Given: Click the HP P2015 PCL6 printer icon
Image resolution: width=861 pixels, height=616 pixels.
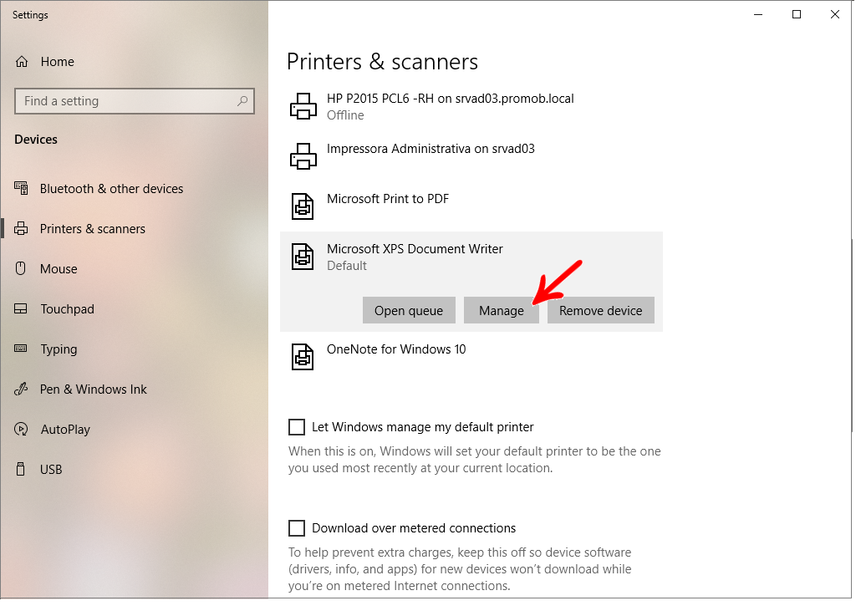Looking at the screenshot, I should (x=303, y=106).
